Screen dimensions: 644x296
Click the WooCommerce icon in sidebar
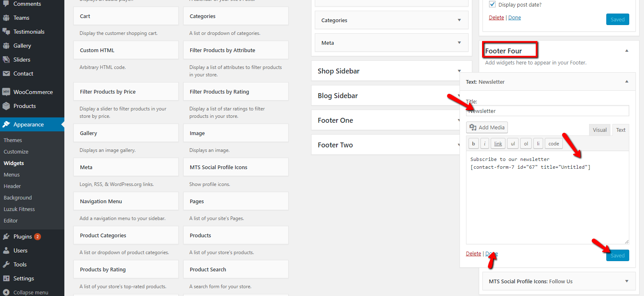[6, 92]
